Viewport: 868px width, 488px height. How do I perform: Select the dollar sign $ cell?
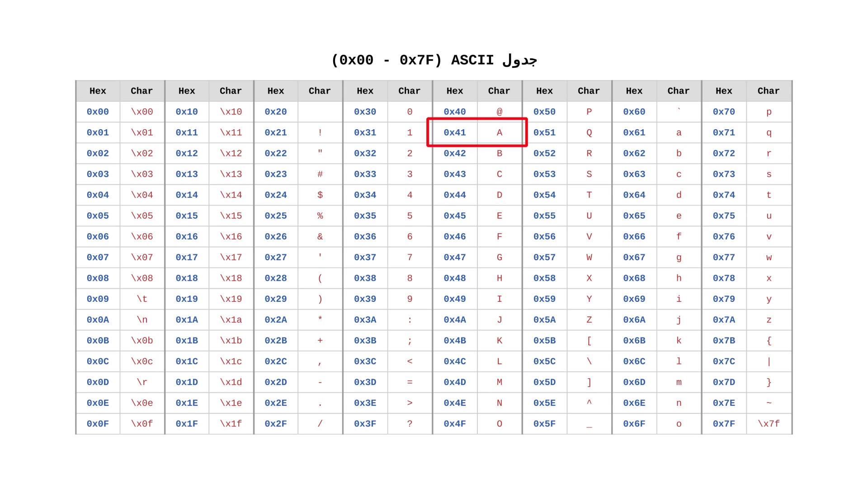click(x=320, y=195)
